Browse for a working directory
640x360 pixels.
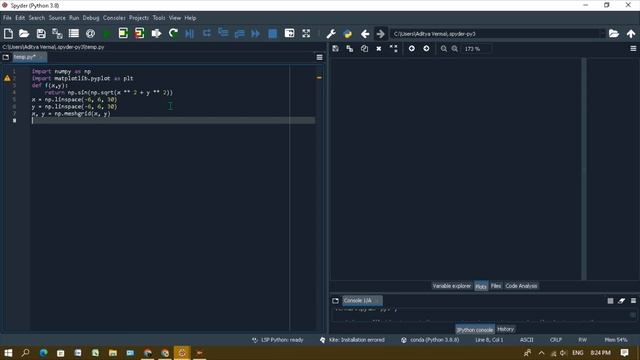click(x=614, y=33)
